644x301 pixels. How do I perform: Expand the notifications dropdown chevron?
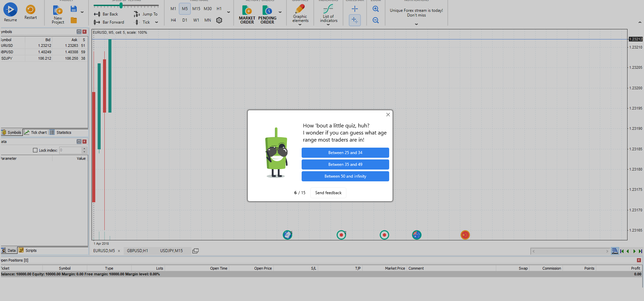(x=416, y=24)
